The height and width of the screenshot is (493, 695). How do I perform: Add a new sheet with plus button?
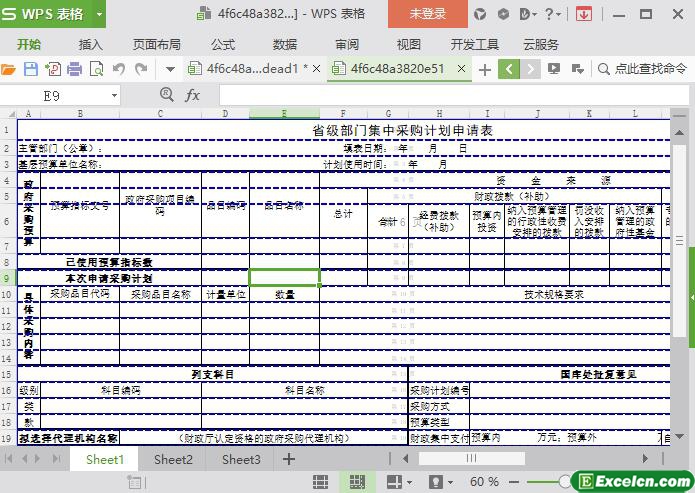(x=289, y=459)
